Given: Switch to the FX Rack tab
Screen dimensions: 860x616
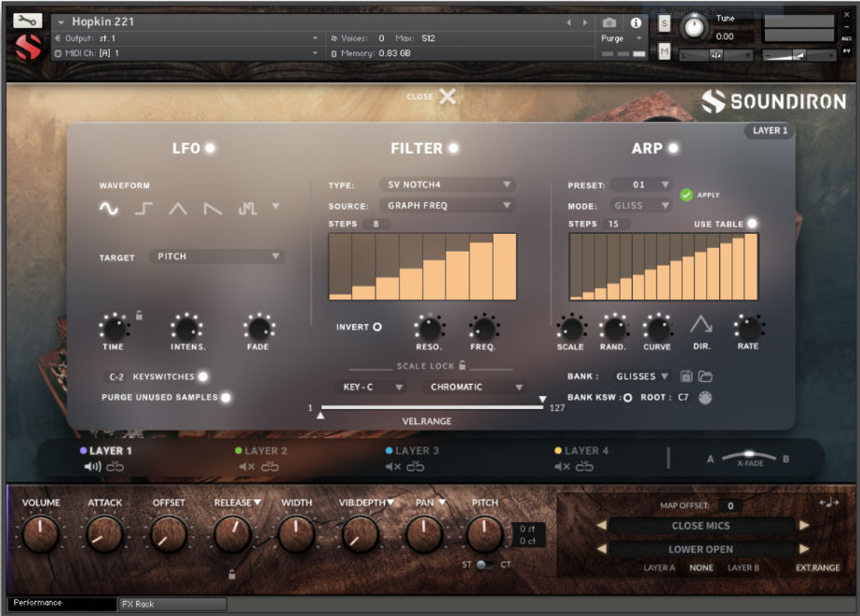Looking at the screenshot, I should tap(172, 604).
